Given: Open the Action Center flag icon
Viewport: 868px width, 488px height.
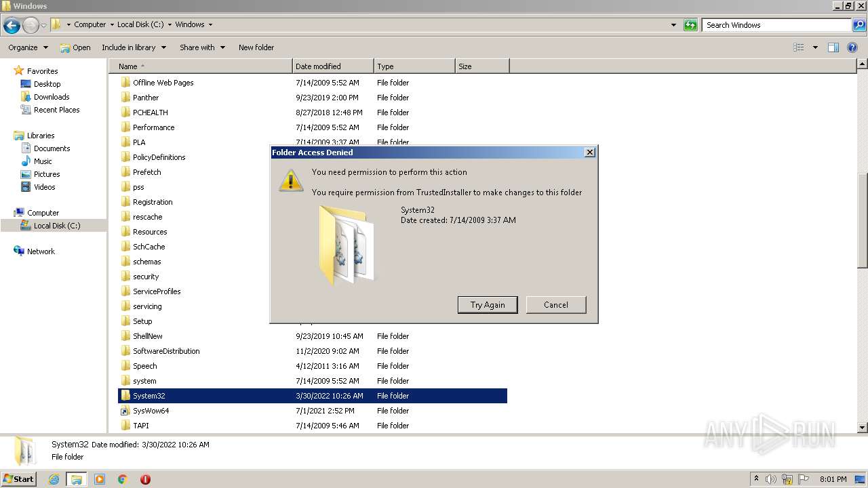Looking at the screenshot, I should point(804,479).
